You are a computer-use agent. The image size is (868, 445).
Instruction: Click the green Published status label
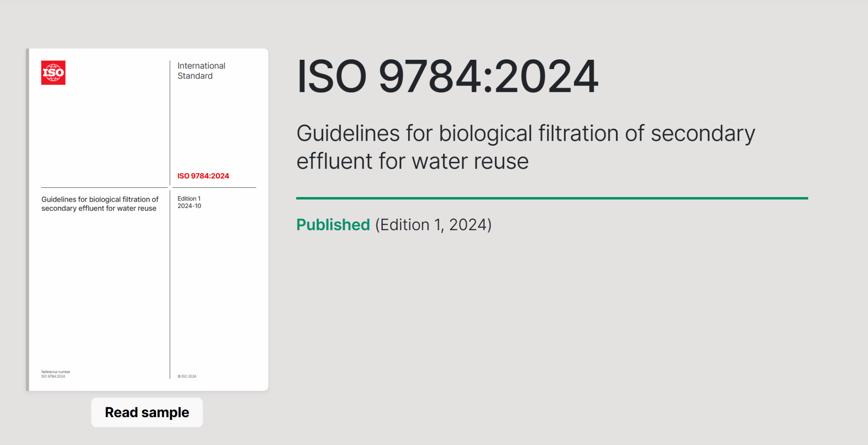pyautogui.click(x=333, y=225)
